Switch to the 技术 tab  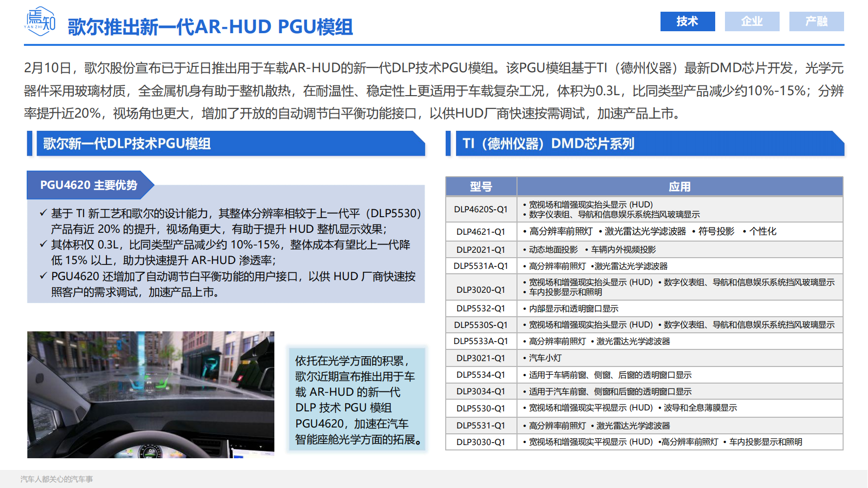coord(687,21)
